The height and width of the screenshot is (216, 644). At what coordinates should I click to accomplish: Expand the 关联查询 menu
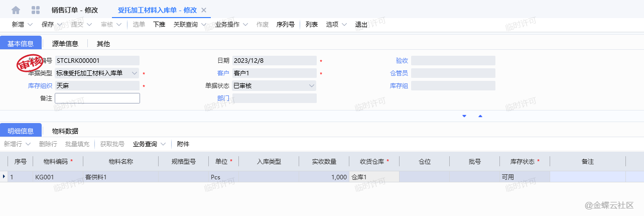[204, 25]
